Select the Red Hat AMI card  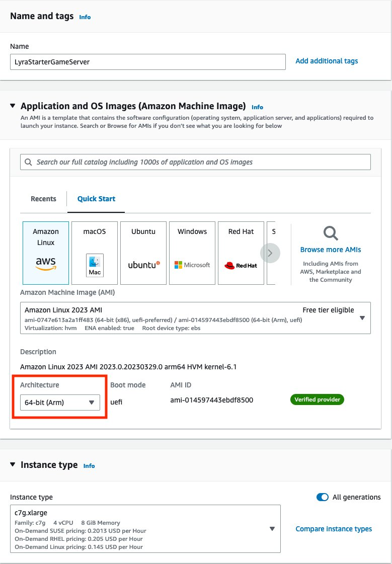pos(241,253)
